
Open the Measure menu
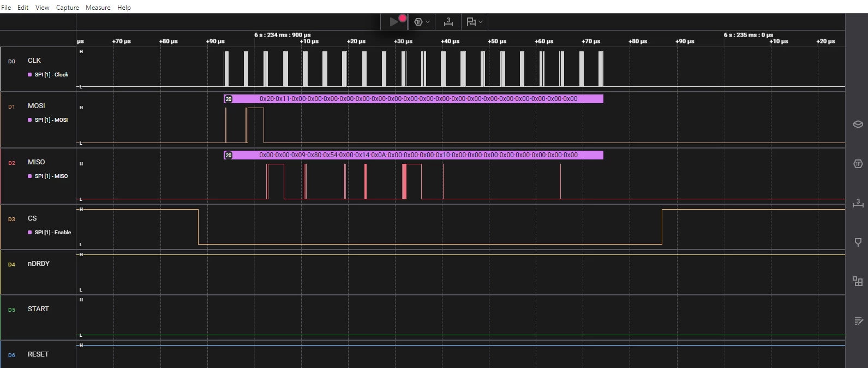[98, 8]
